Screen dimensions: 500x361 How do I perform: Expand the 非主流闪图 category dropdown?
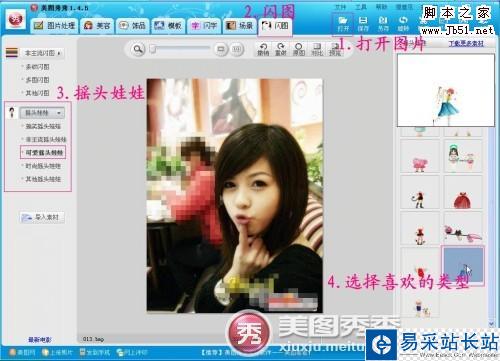[42, 53]
